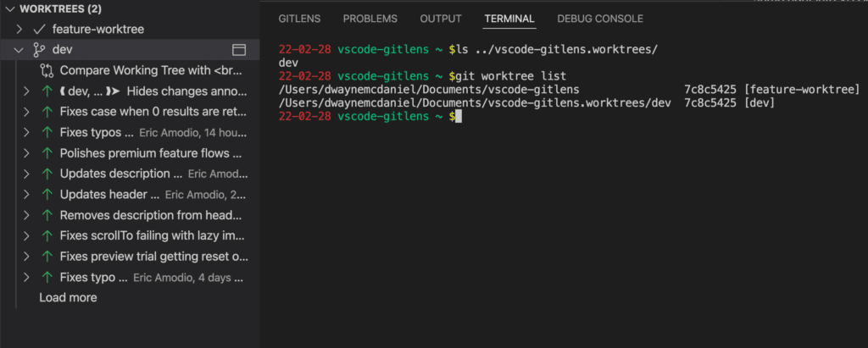
Task: Select 'Compare Working Tree with <br...' item
Action: coord(151,71)
